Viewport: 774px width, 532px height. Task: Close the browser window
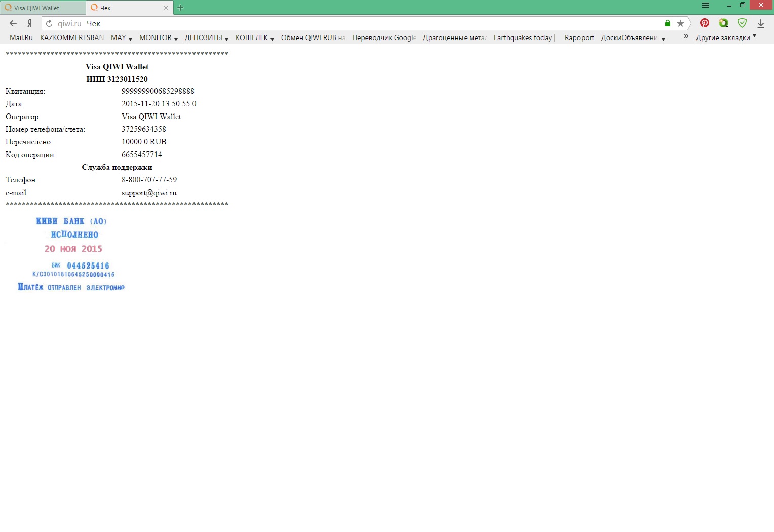761,5
